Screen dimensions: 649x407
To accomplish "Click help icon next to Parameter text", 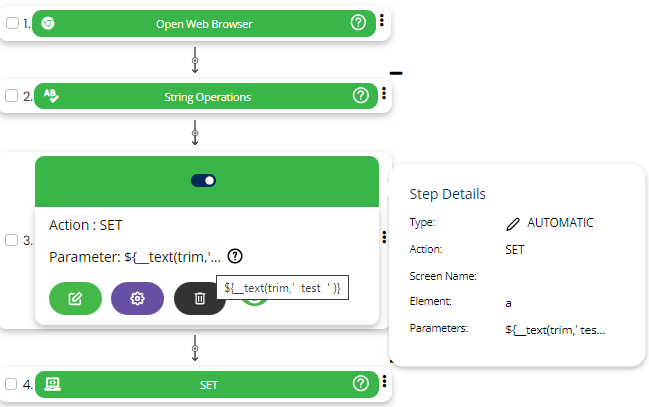I will (249, 256).
